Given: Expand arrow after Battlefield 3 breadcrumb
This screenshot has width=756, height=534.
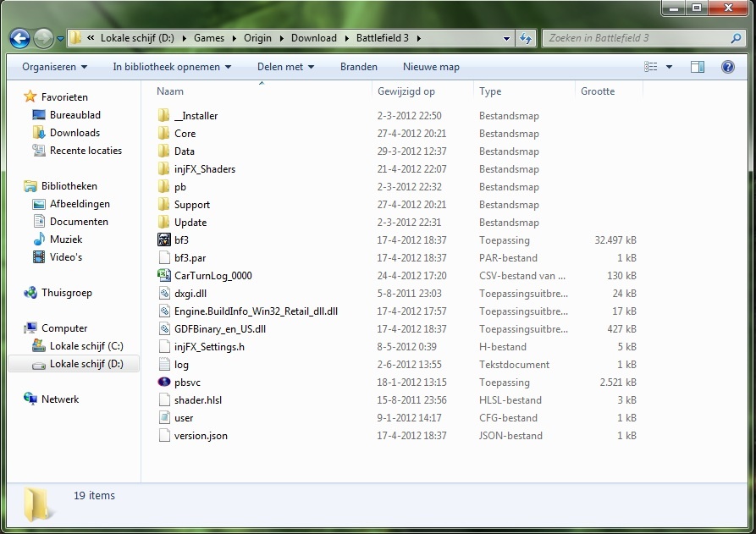Looking at the screenshot, I should [x=418, y=39].
